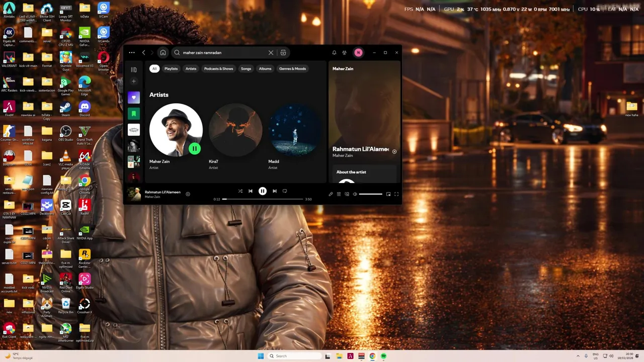This screenshot has height=362, width=644.
Task: Click the search field containing 'maher zain ramradan'
Action: click(224, 52)
